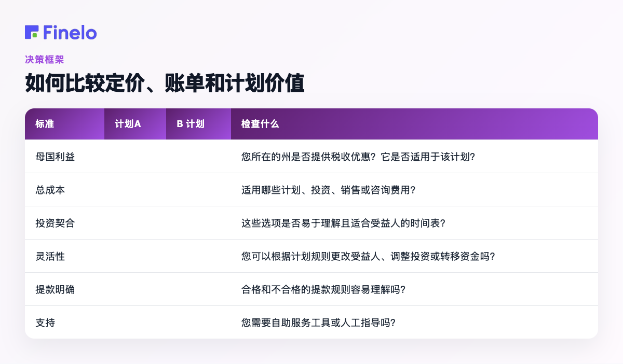
Task: Click the text 您所在的州是否提供税收优惠
Action: [x=305, y=157]
